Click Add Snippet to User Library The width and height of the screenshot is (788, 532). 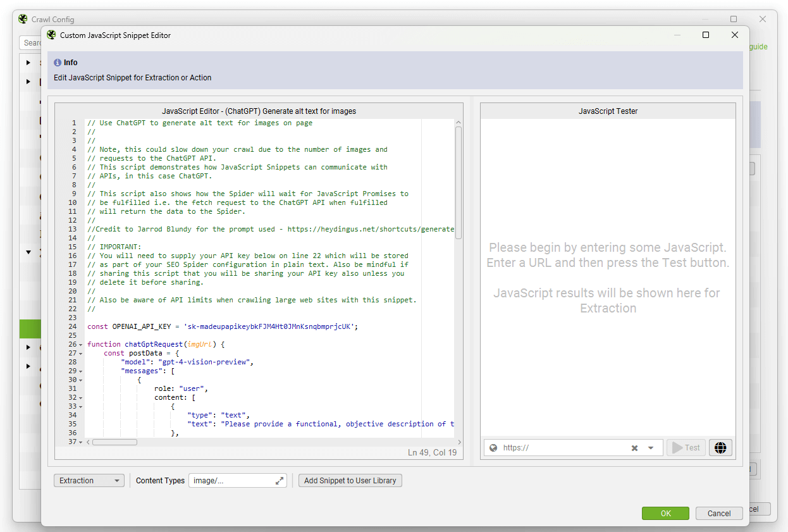[x=350, y=481]
